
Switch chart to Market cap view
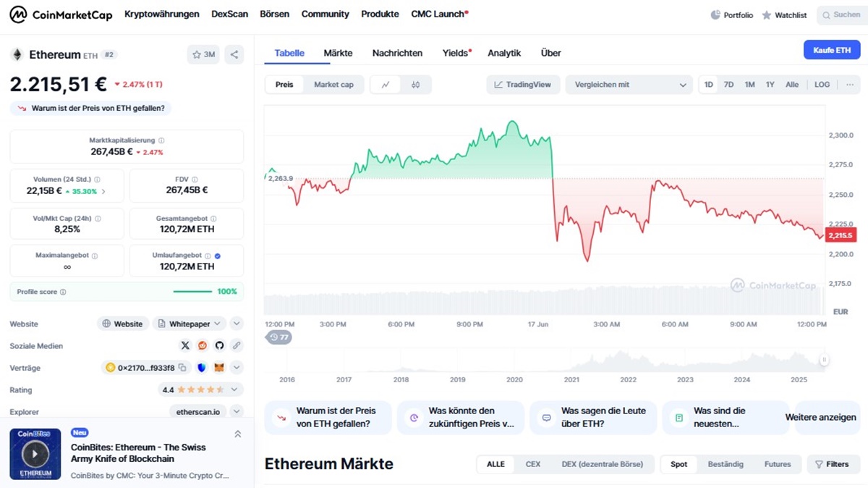click(x=333, y=85)
